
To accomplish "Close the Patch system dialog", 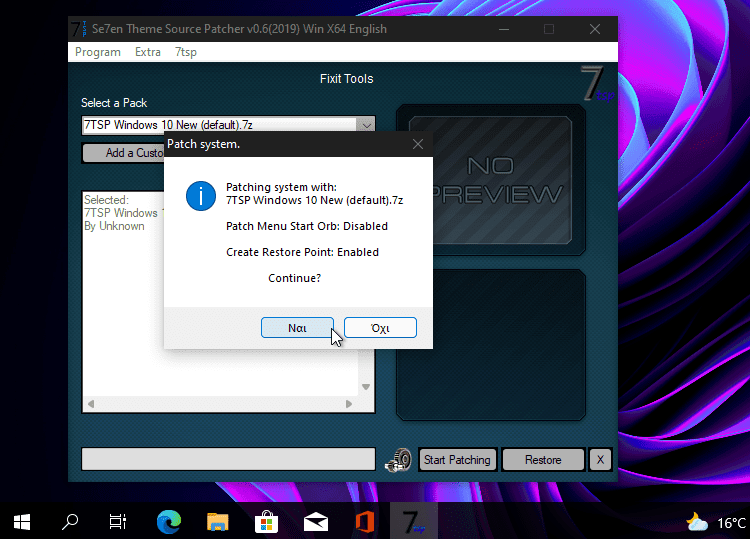I will [x=418, y=144].
